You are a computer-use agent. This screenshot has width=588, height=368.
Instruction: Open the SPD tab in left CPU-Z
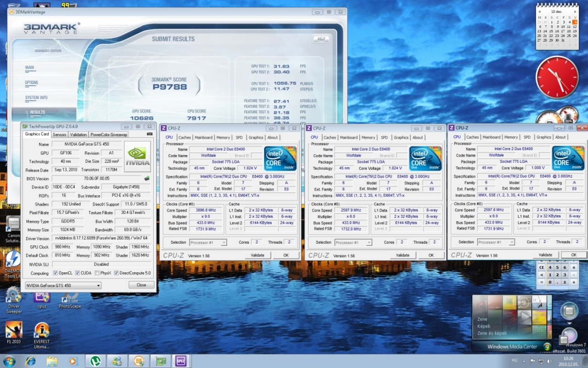pyautogui.click(x=239, y=138)
